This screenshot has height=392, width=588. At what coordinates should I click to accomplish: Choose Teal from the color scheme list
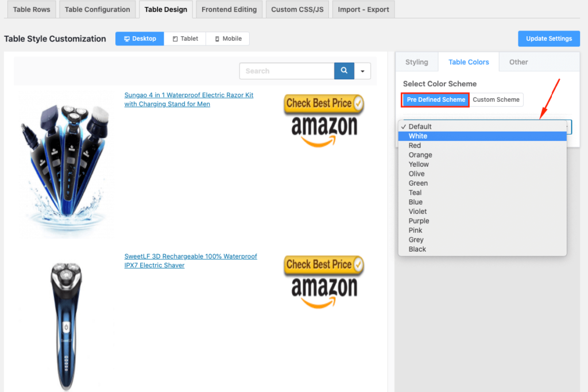pyautogui.click(x=415, y=193)
